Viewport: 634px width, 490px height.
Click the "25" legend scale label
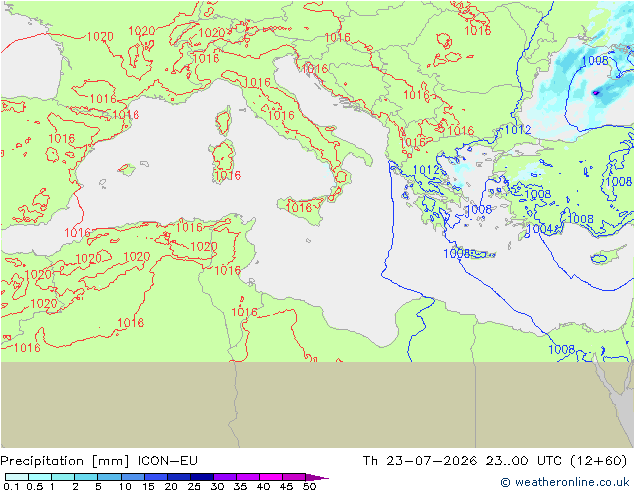tap(194, 486)
